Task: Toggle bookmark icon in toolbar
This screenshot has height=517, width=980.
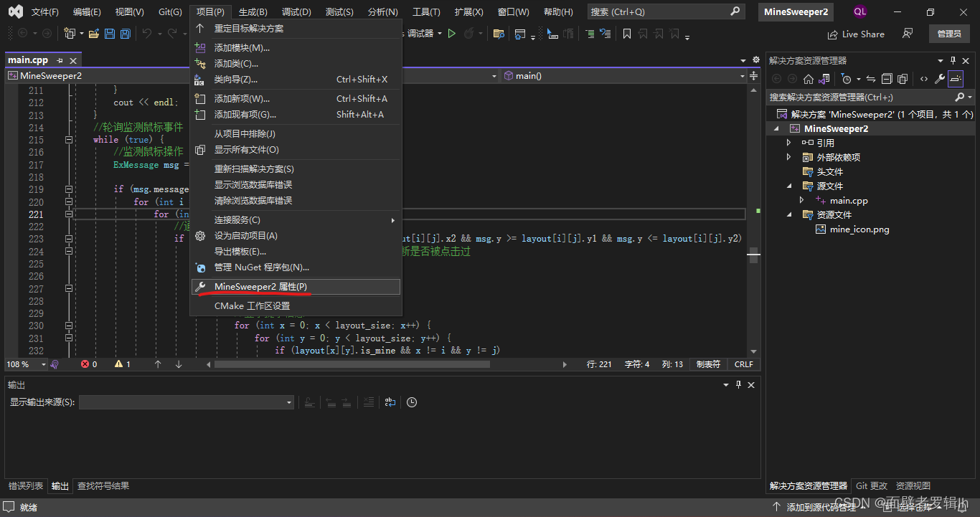Action: [x=627, y=34]
